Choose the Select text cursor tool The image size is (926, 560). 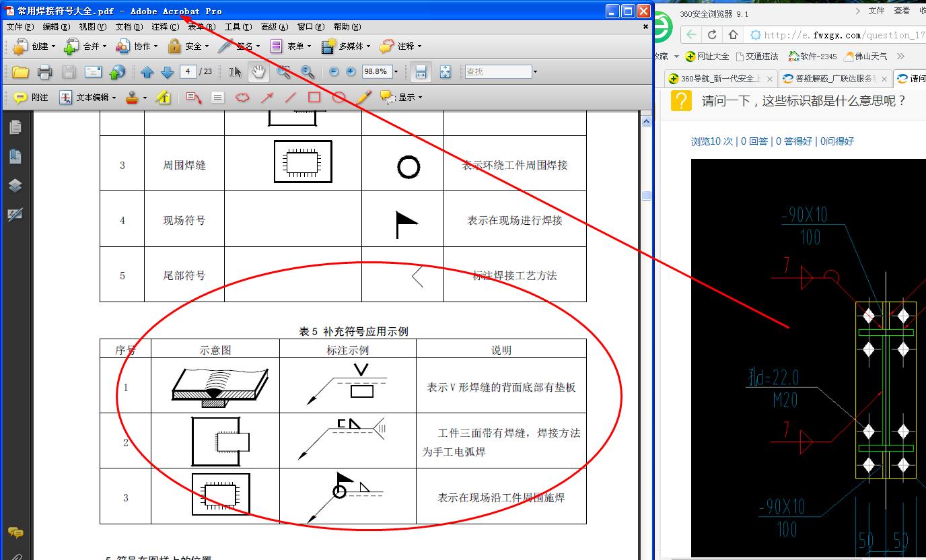coord(235,72)
